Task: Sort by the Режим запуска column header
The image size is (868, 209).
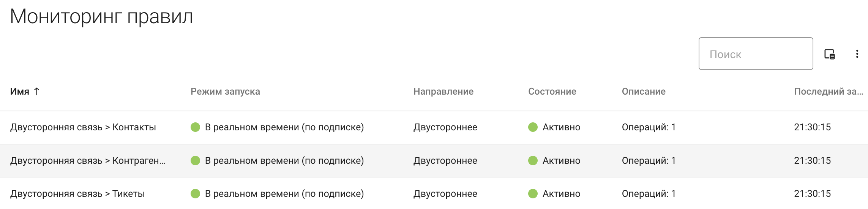Action: [x=225, y=92]
